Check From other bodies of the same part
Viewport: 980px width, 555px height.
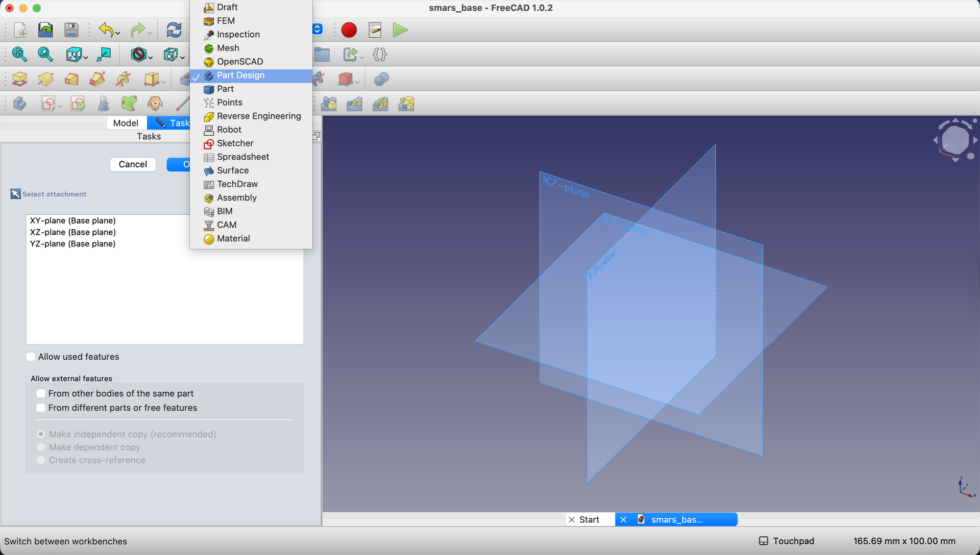coord(41,393)
